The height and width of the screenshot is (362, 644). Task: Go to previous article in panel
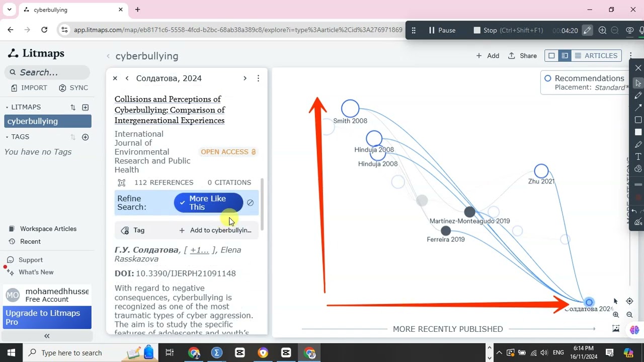pyautogui.click(x=127, y=78)
